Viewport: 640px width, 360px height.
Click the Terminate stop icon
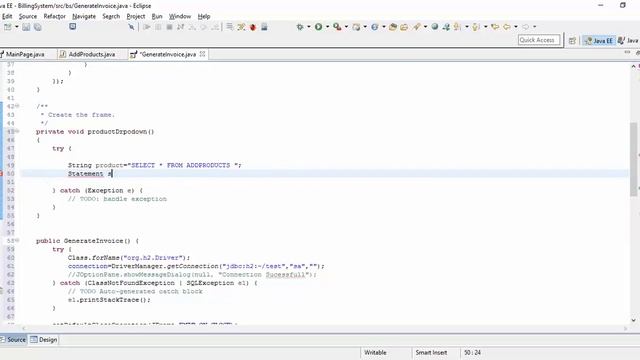(169, 27)
